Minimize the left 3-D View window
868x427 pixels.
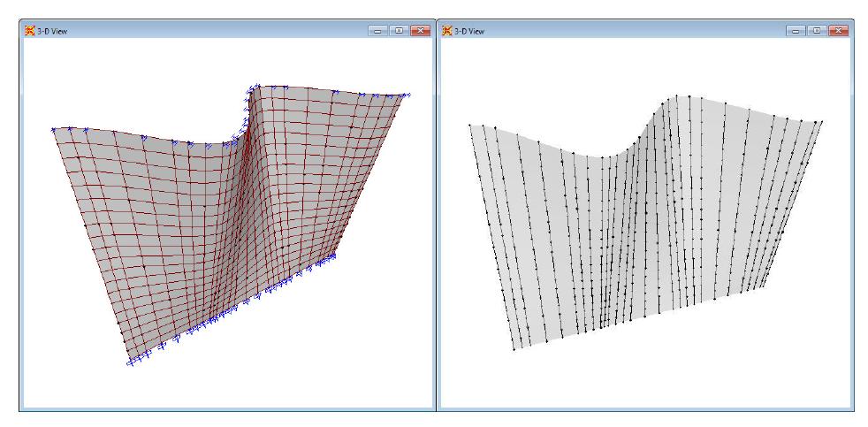click(377, 31)
